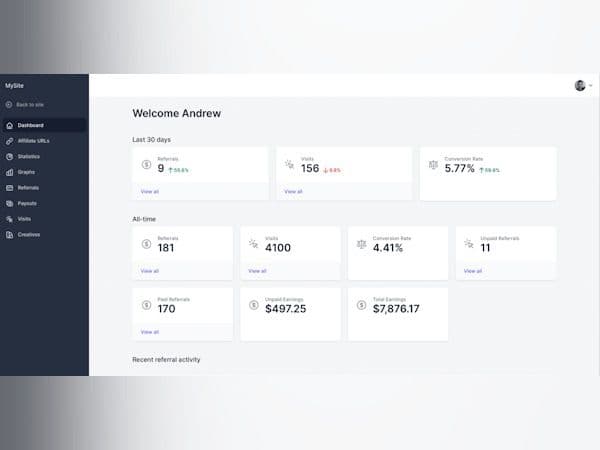
Task: Expand the chevron beside the user avatar
Action: point(590,85)
